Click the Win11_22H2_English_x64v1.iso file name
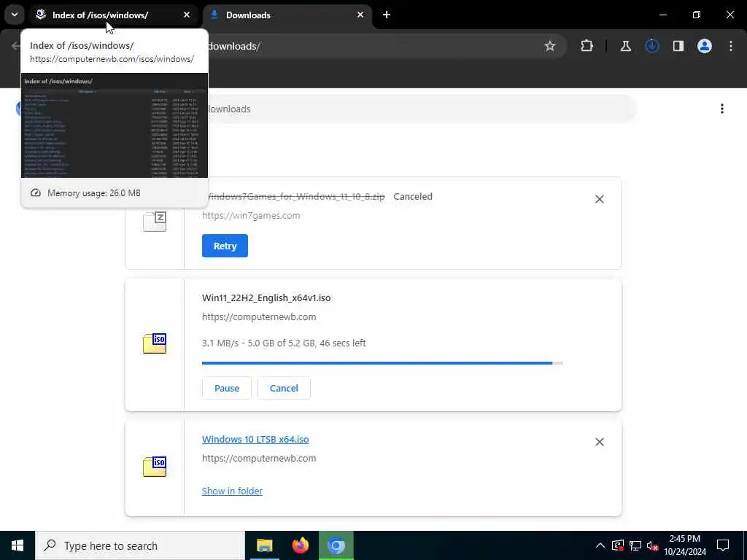747x560 pixels. [266, 297]
